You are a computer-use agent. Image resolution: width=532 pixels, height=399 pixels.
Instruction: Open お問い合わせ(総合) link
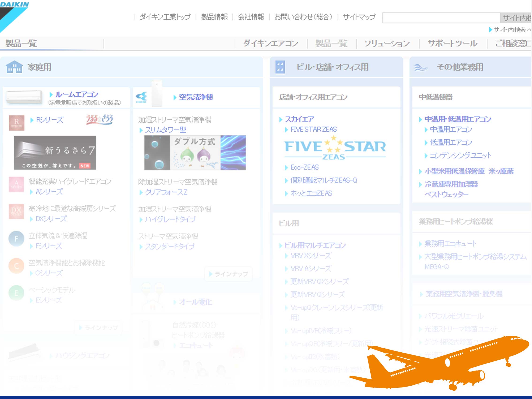(304, 17)
